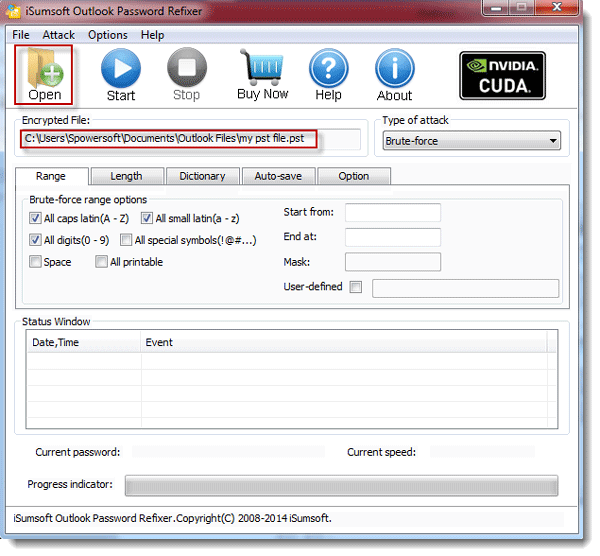
Task: Open Help with the question mark icon
Action: click(x=328, y=75)
